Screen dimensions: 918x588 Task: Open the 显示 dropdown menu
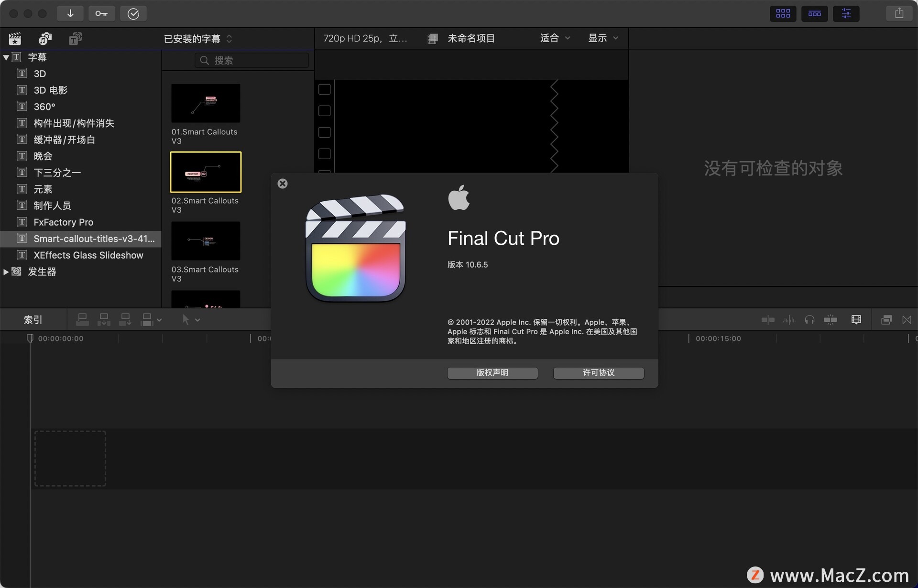point(602,38)
